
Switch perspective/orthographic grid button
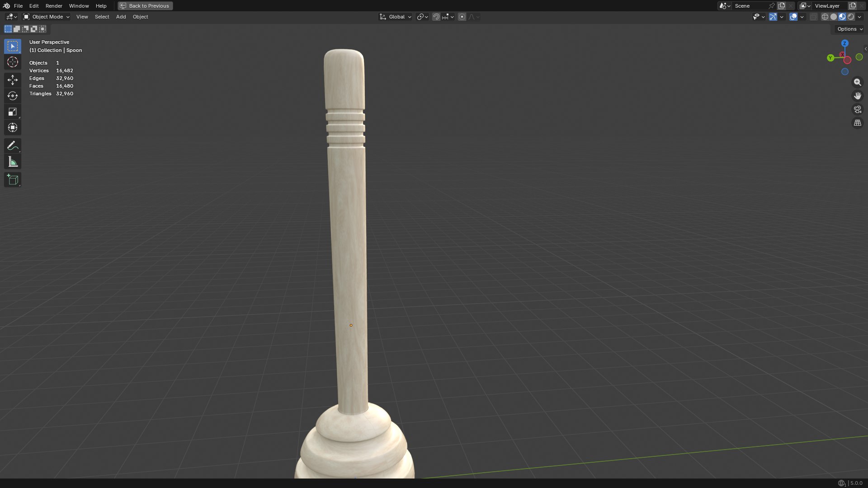(x=857, y=123)
